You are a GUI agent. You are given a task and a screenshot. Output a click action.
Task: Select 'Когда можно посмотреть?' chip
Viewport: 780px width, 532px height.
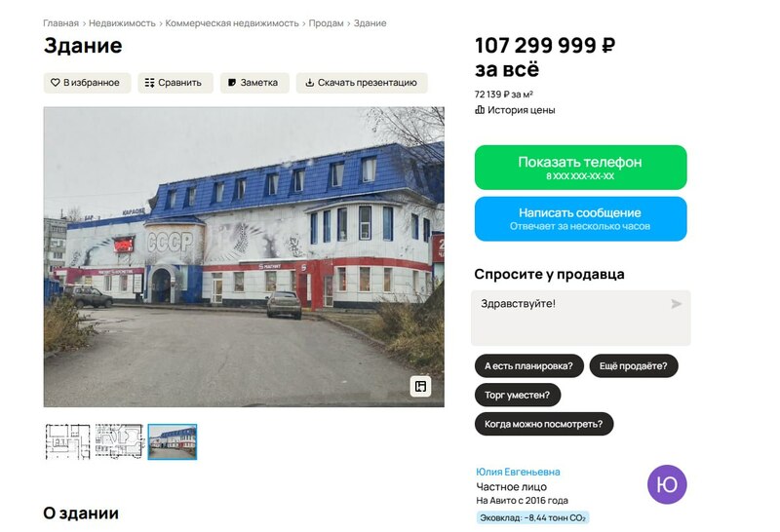click(x=544, y=424)
